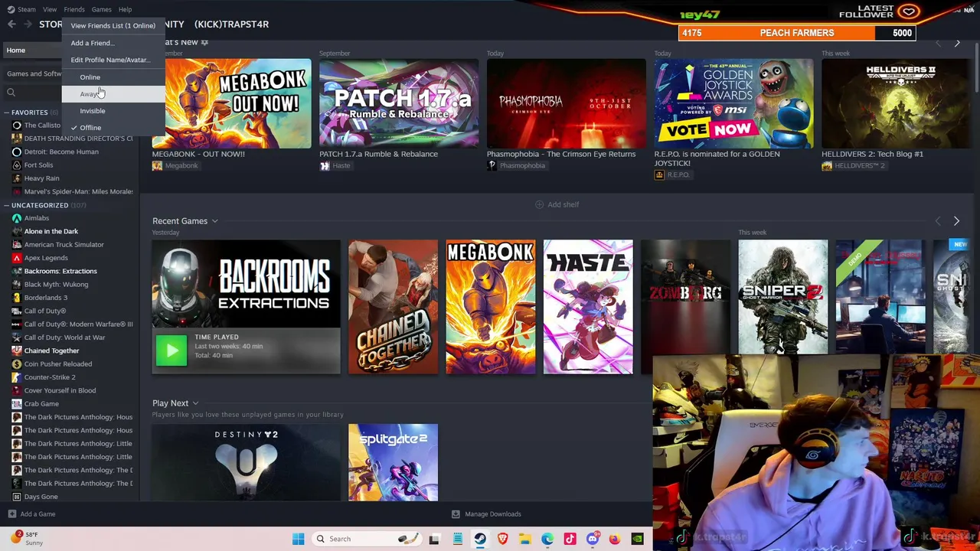Select the checked Offline status
The image size is (980, 551).
pyautogui.click(x=113, y=128)
